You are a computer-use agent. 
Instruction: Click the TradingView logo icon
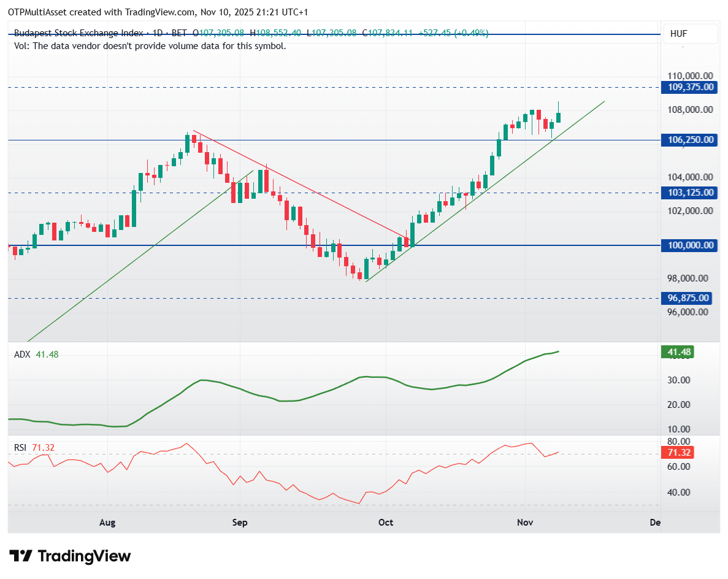point(21,556)
